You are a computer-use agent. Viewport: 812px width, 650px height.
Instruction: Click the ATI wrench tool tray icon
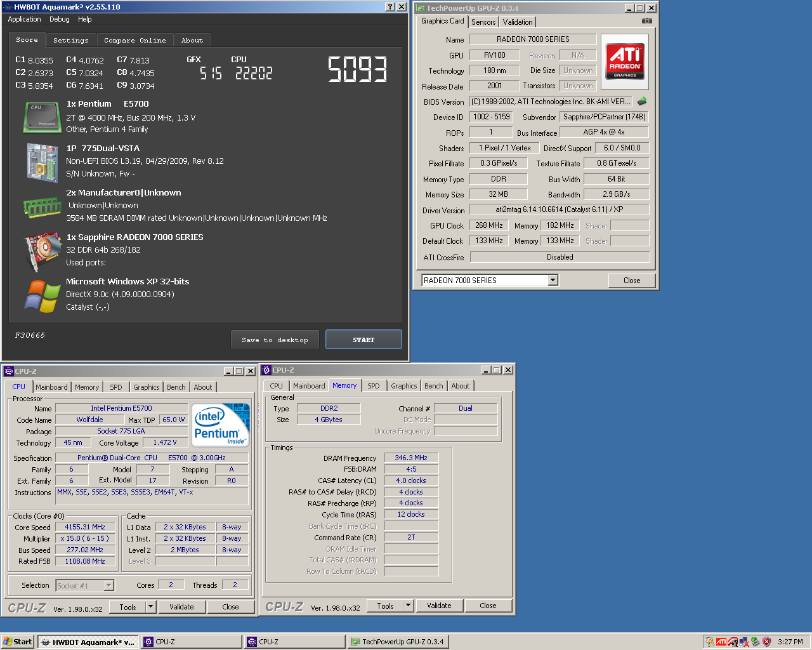[x=733, y=642]
